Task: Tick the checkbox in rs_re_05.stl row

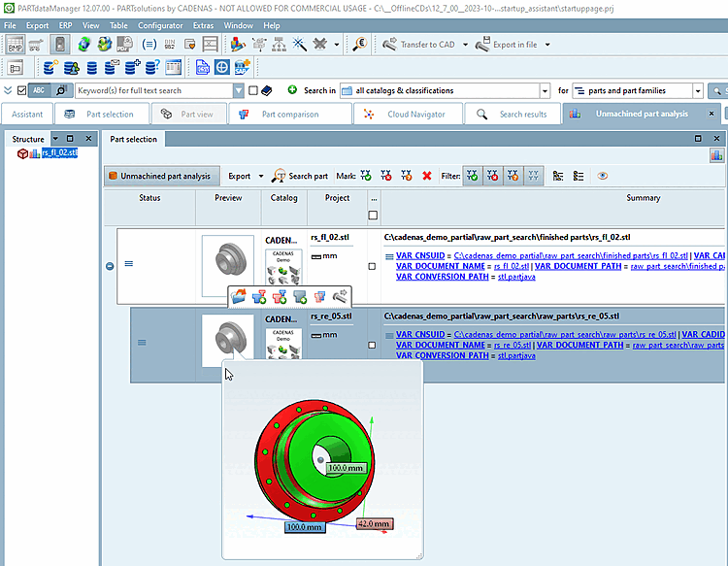Action: (x=373, y=345)
